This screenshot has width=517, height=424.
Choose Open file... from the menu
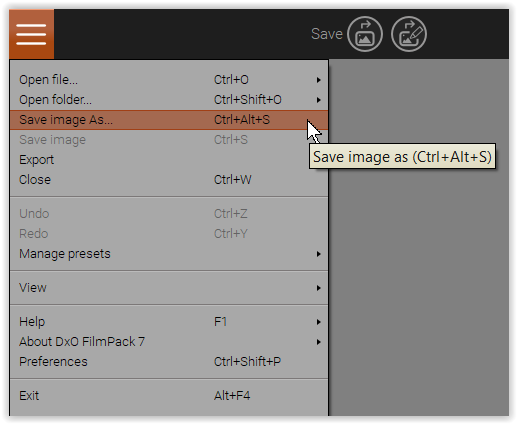(169, 80)
